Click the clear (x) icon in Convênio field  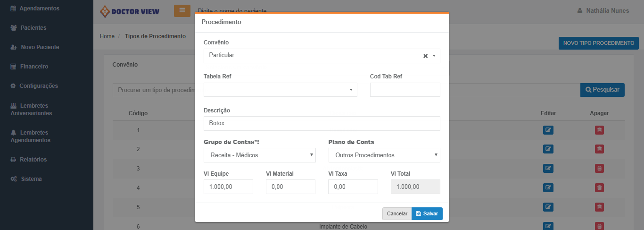425,56
